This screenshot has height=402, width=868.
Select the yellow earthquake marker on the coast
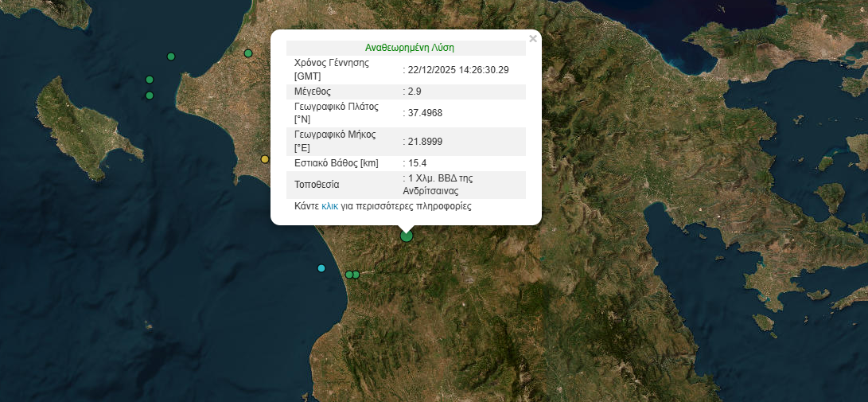pyautogui.click(x=265, y=159)
